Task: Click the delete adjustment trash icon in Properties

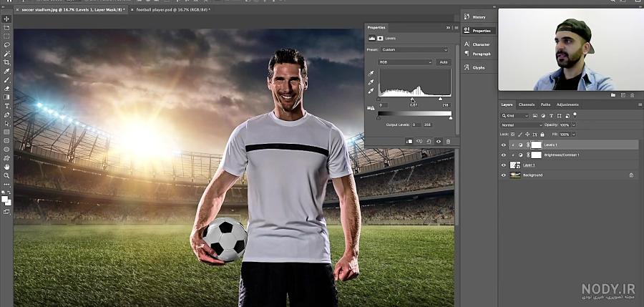Action: pyautogui.click(x=448, y=142)
